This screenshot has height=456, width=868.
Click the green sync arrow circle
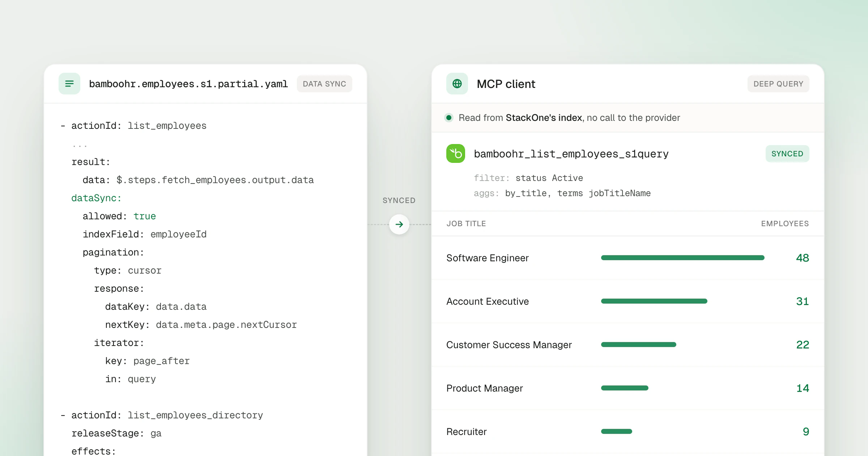point(399,224)
